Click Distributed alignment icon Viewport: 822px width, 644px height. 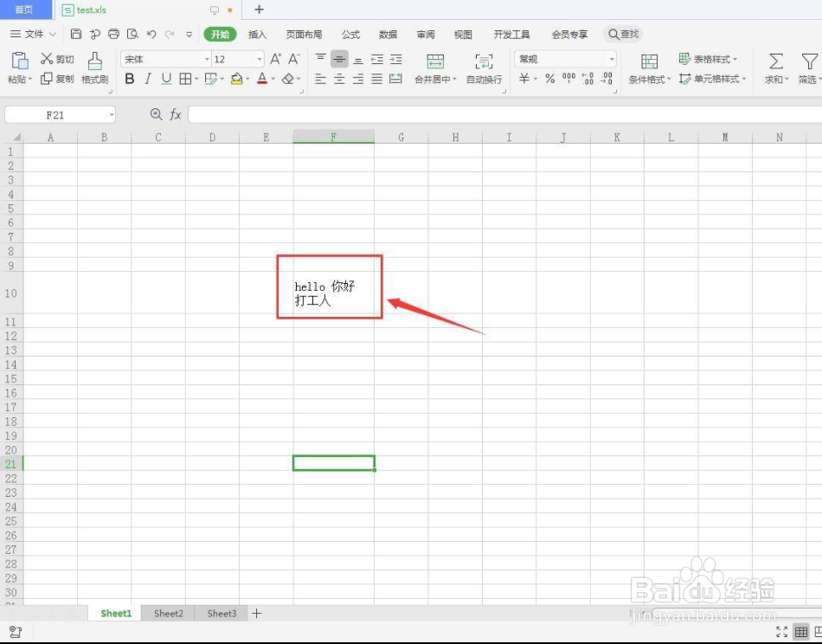(395, 79)
